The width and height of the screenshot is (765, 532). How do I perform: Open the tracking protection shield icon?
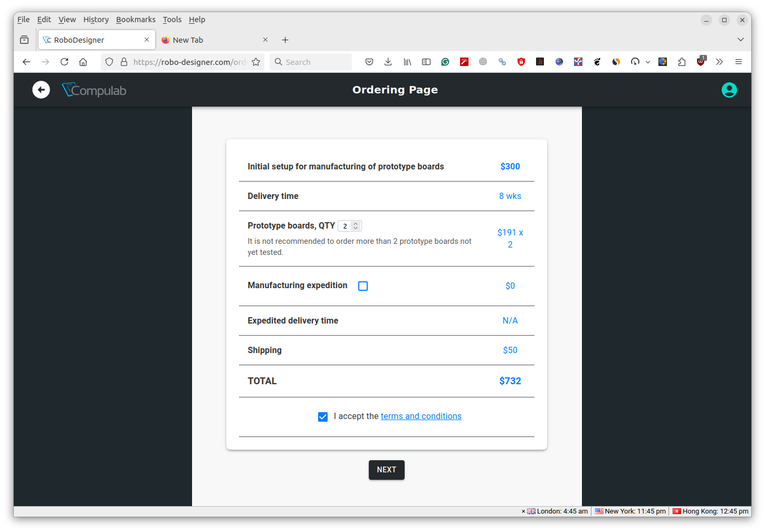(x=109, y=62)
